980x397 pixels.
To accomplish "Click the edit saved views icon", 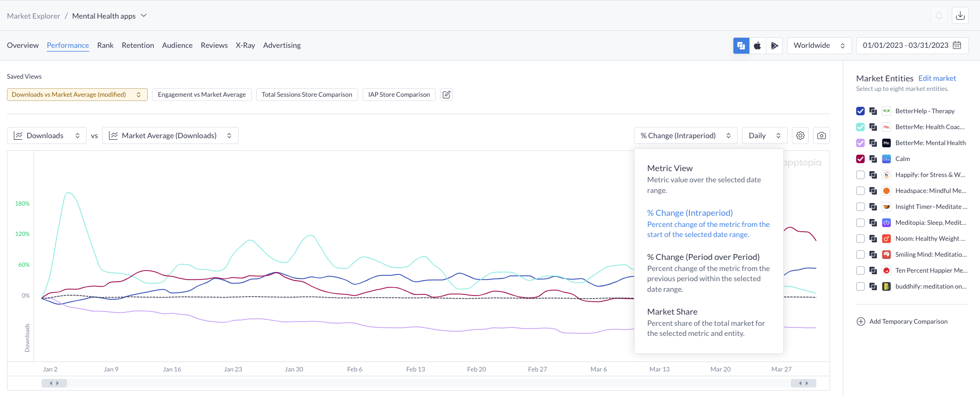I will tap(446, 95).
